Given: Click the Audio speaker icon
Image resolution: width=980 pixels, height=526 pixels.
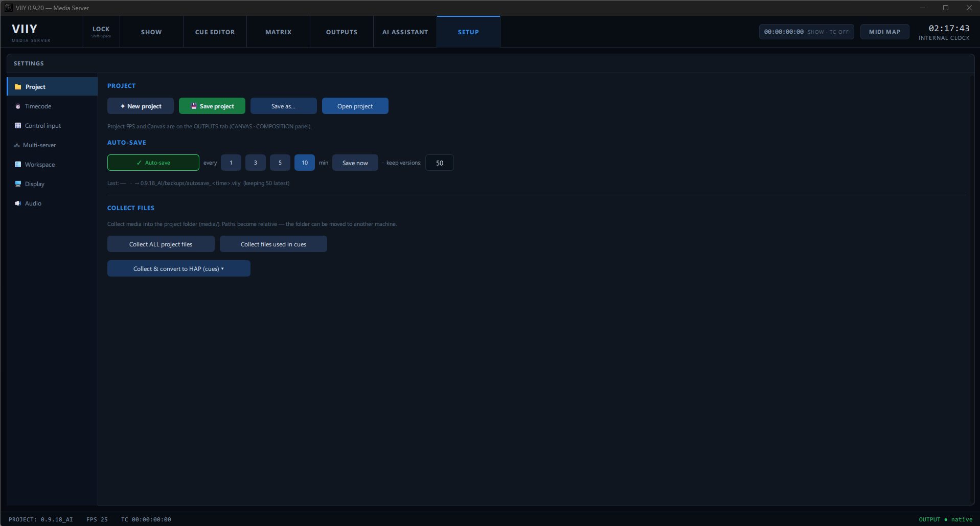Looking at the screenshot, I should 18,203.
